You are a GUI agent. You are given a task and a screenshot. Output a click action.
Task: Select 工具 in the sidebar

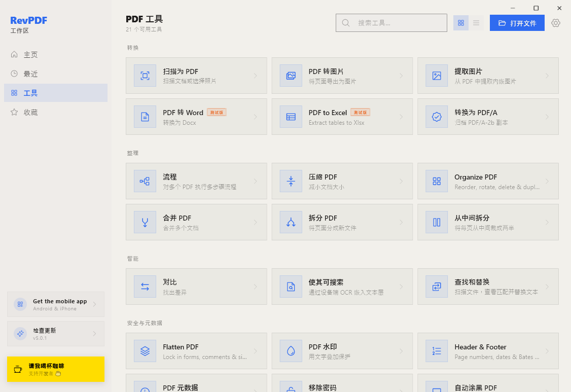(x=56, y=93)
